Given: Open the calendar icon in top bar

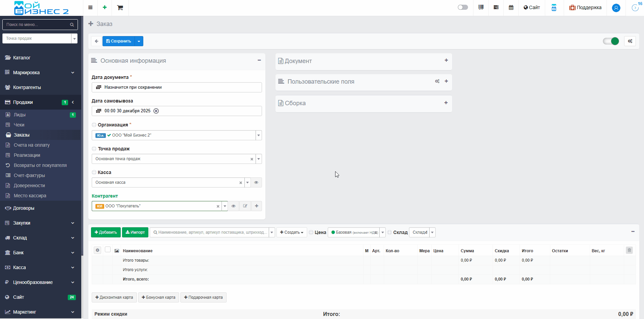Looking at the screenshot, I should pos(511,7).
